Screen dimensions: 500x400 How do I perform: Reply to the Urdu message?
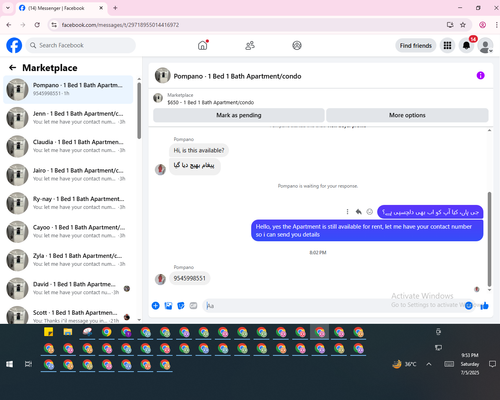click(358, 212)
